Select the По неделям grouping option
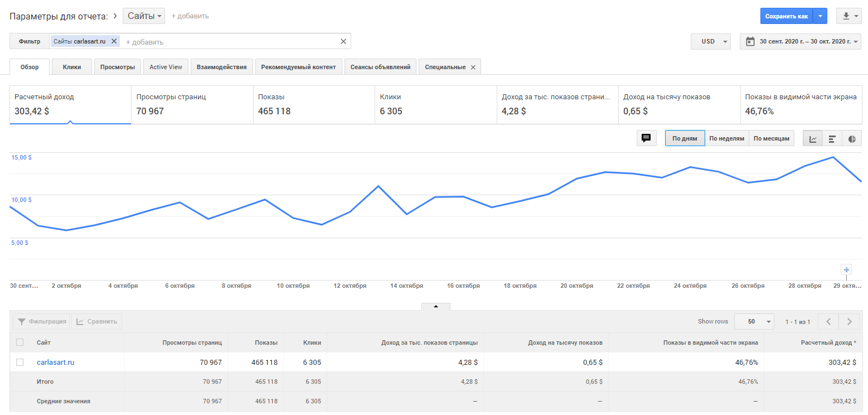Image resolution: width=868 pixels, height=415 pixels. 726,138
